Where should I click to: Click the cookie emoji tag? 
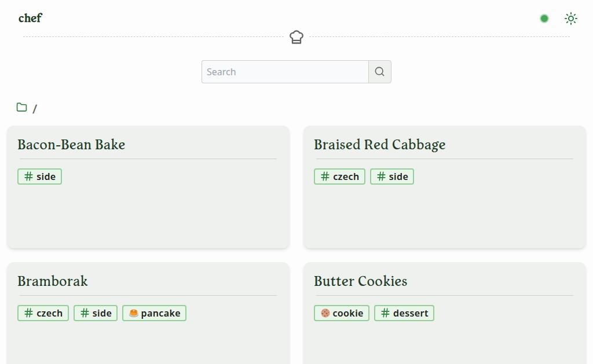[342, 313]
